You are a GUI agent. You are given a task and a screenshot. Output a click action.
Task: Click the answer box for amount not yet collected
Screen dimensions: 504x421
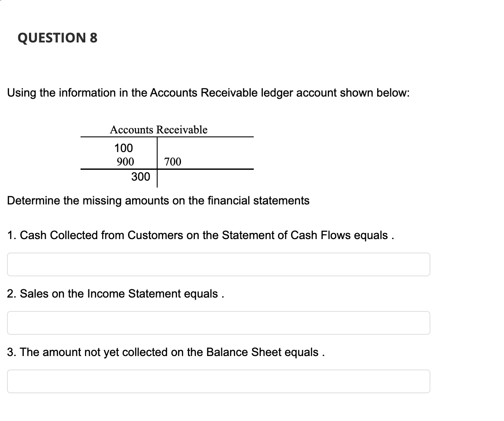(218, 381)
